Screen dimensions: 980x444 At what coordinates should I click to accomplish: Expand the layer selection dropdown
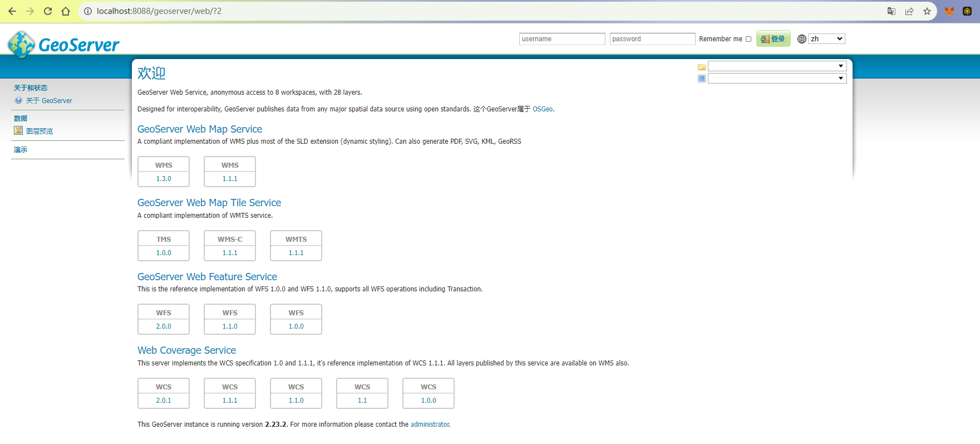pos(777,79)
